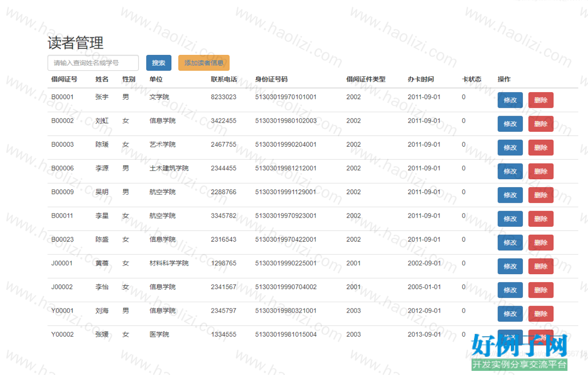Select the 借阅证件类型 column header
Image resolution: width=588 pixels, height=375 pixels.
coord(366,79)
